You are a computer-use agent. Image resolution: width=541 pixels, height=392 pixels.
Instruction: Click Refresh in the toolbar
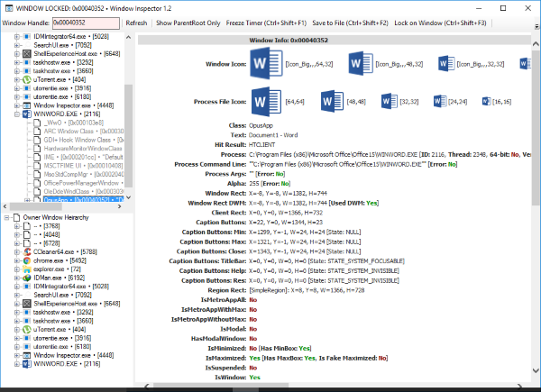pos(136,23)
